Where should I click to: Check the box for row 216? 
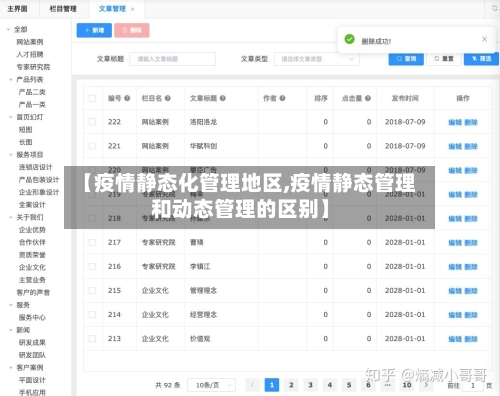[92, 266]
